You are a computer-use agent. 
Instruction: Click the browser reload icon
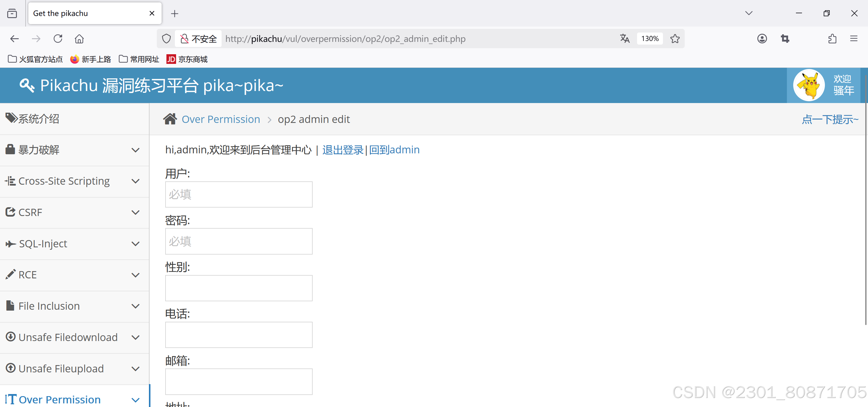point(58,39)
